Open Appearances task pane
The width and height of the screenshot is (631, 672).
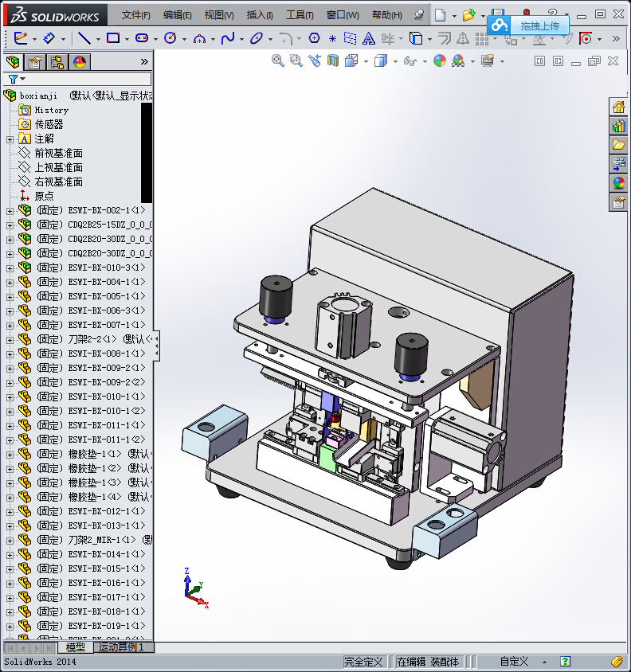pos(618,183)
